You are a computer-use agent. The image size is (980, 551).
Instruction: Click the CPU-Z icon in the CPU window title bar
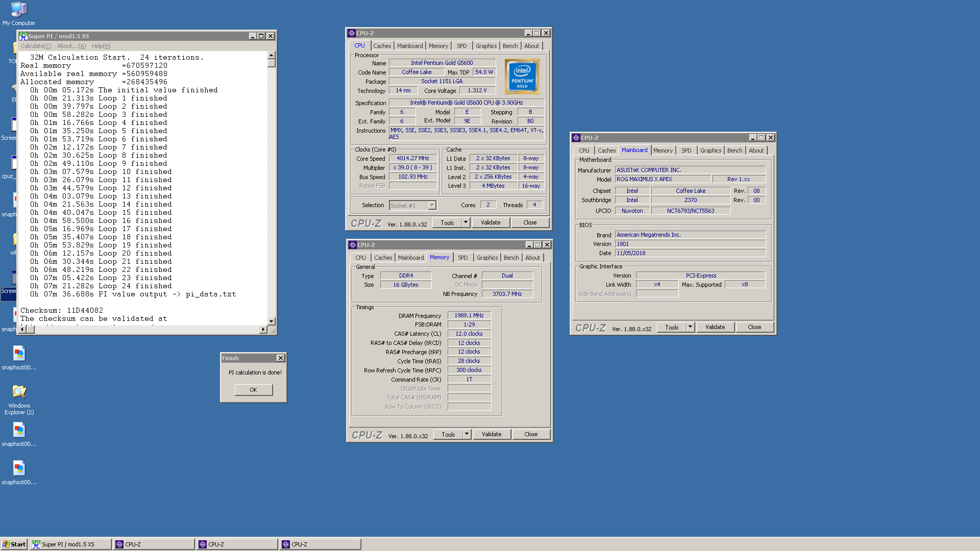[x=351, y=33]
